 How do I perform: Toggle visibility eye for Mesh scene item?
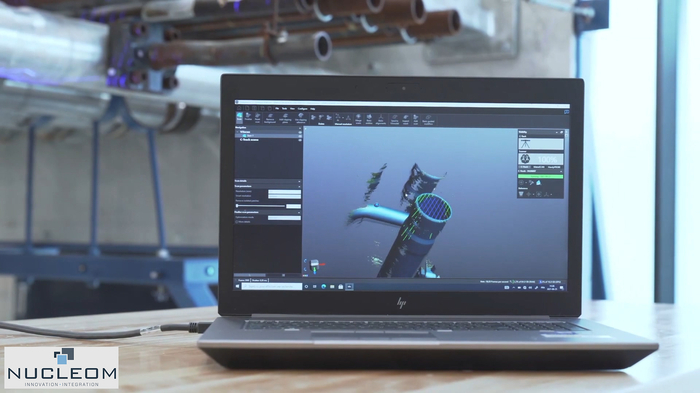click(300, 140)
